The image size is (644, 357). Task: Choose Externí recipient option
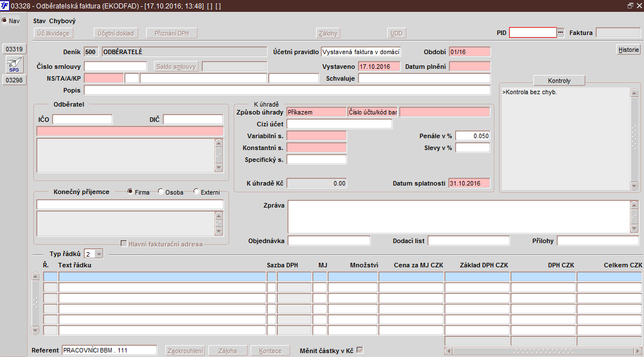(x=196, y=192)
